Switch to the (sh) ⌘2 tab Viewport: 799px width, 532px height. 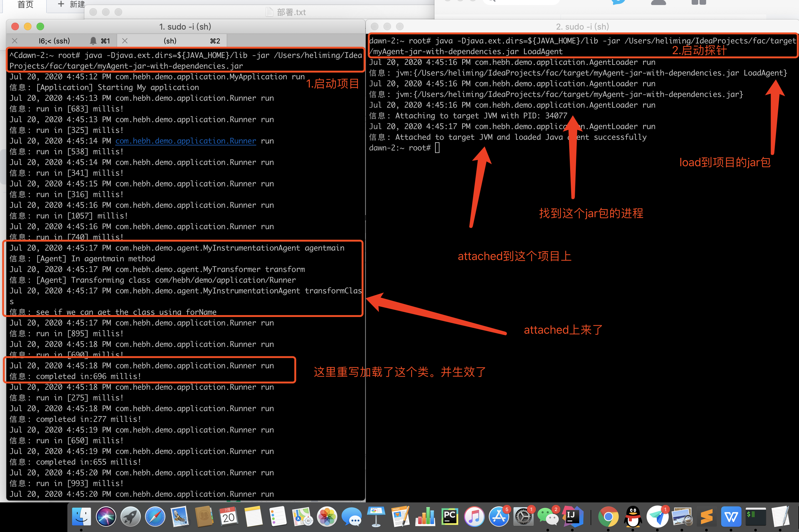click(170, 41)
